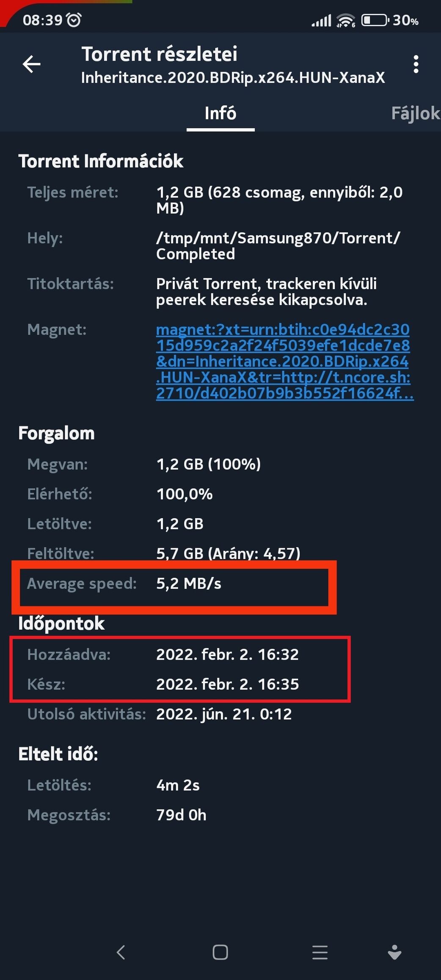
Task: Tap the Average speed 5,2 MB/s row
Action: pyautogui.click(x=174, y=584)
